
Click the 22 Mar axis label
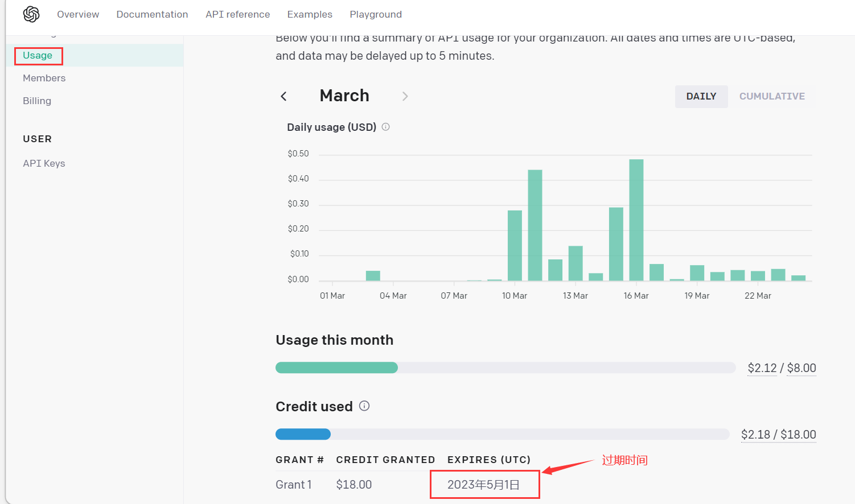pyautogui.click(x=758, y=296)
